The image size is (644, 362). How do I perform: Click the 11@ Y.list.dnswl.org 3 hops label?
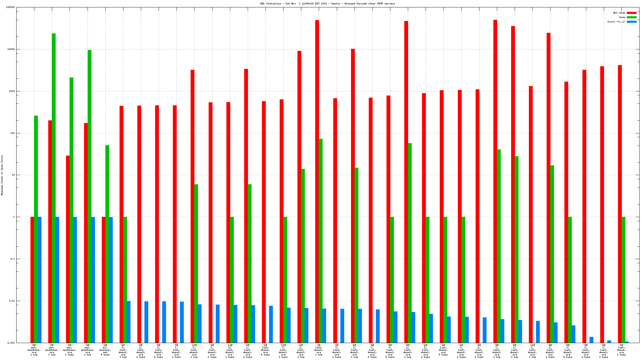283,351
